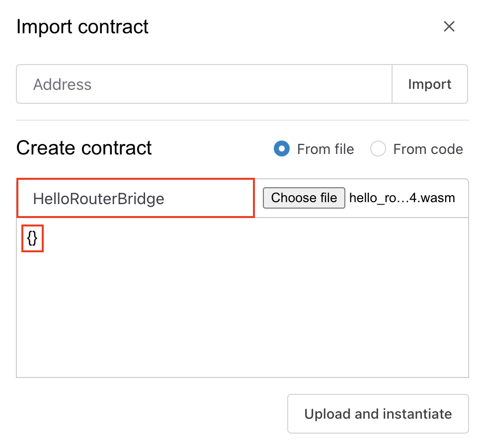Click the divider line above Create contract

pyautogui.click(x=242, y=120)
